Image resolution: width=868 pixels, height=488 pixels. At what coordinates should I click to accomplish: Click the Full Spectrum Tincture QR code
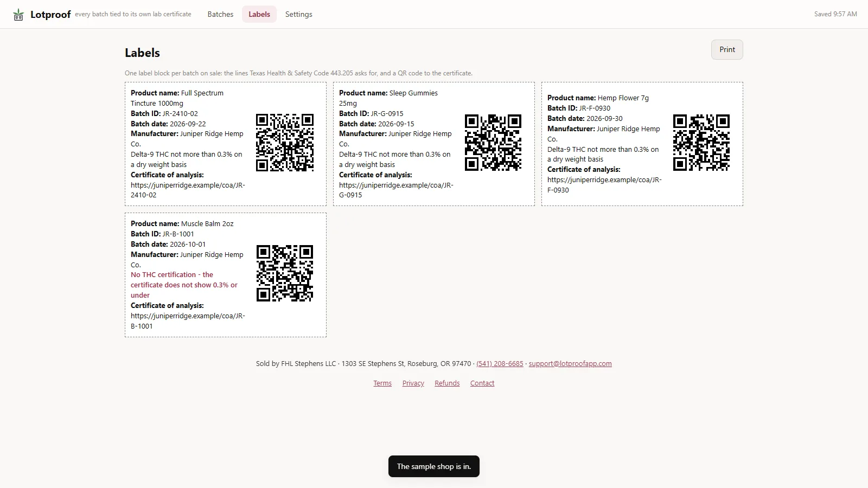(x=285, y=143)
